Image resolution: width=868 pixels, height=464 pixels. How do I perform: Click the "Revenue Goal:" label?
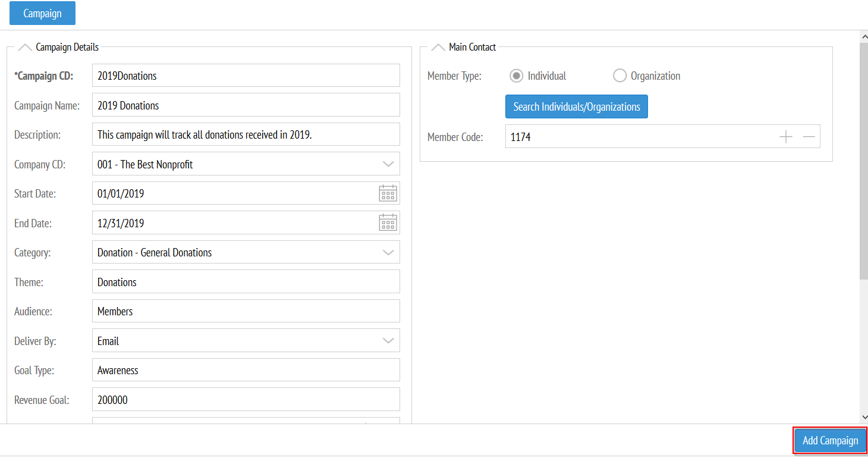click(x=42, y=400)
